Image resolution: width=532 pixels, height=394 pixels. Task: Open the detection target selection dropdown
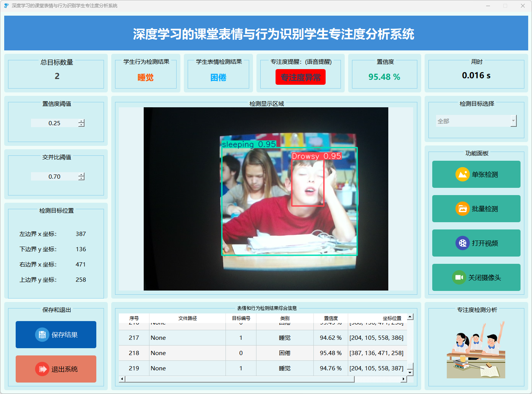(513, 121)
